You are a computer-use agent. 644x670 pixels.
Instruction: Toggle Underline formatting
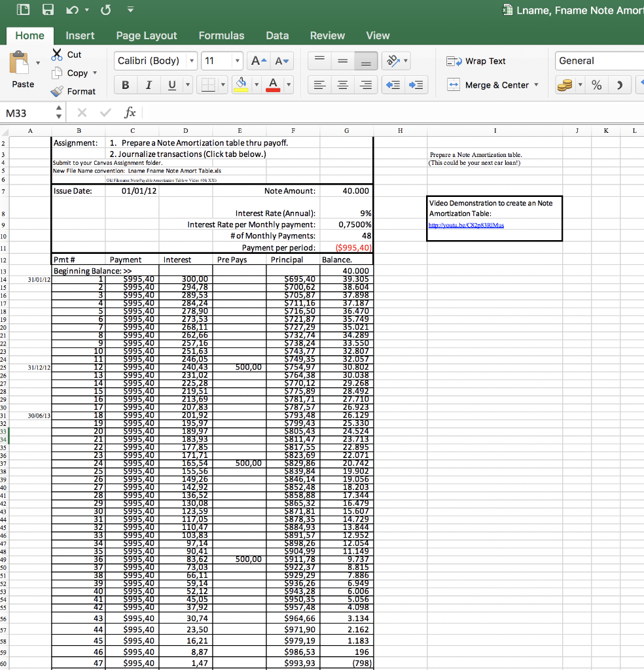(x=171, y=85)
